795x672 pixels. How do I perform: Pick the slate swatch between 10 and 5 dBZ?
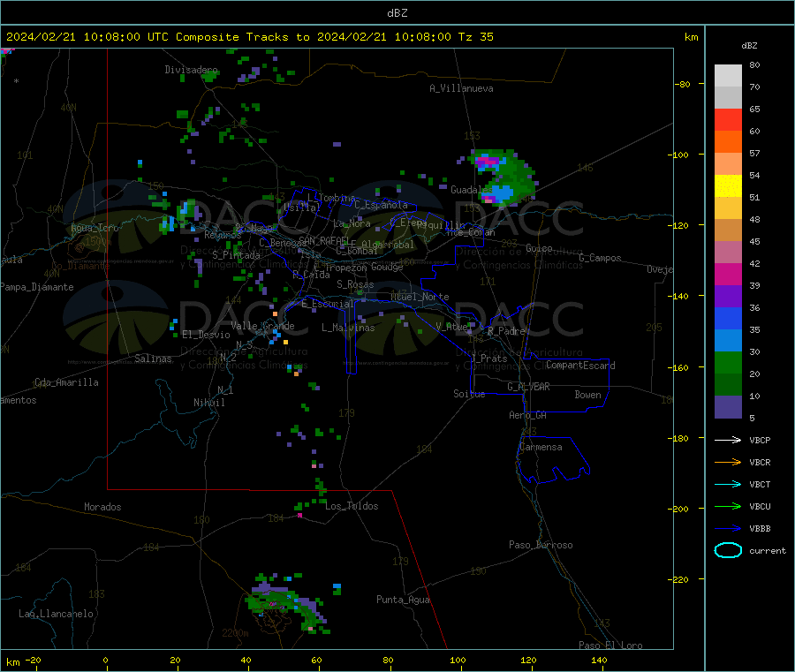tap(728, 407)
